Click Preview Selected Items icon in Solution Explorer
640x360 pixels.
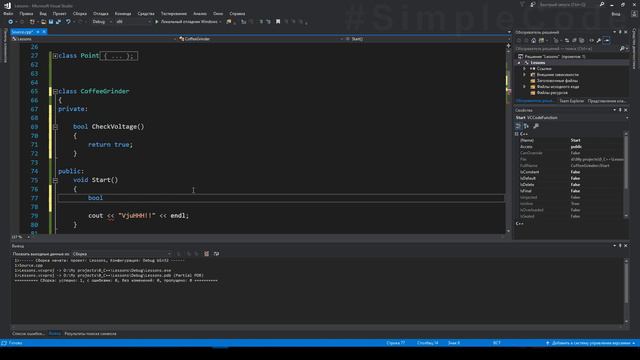click(607, 40)
